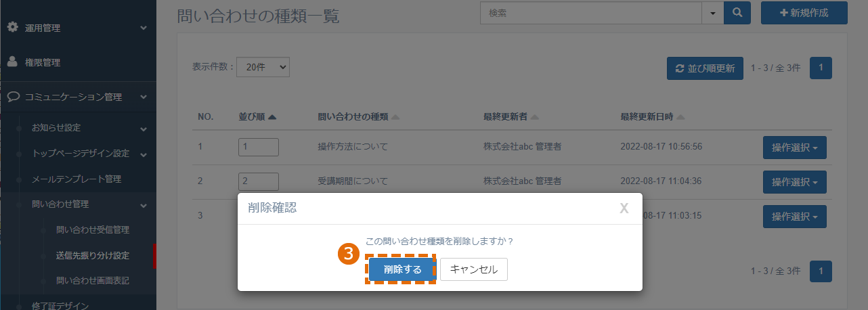Confirm deletion with 削除する button
This screenshot has width=868, height=310.
click(402, 269)
